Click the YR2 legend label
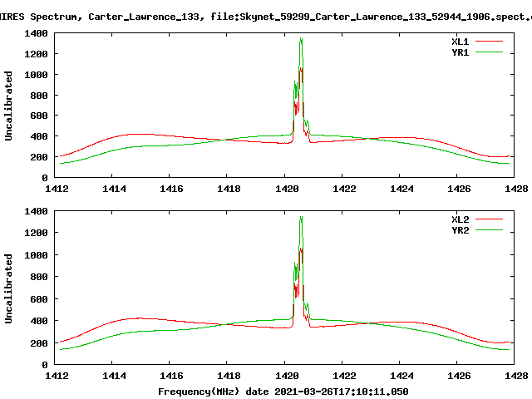The width and height of the screenshot is (532, 399). (x=460, y=230)
